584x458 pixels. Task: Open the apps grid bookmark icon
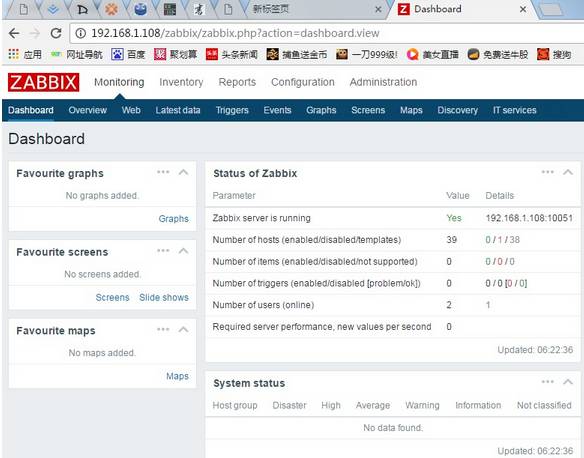(13, 54)
